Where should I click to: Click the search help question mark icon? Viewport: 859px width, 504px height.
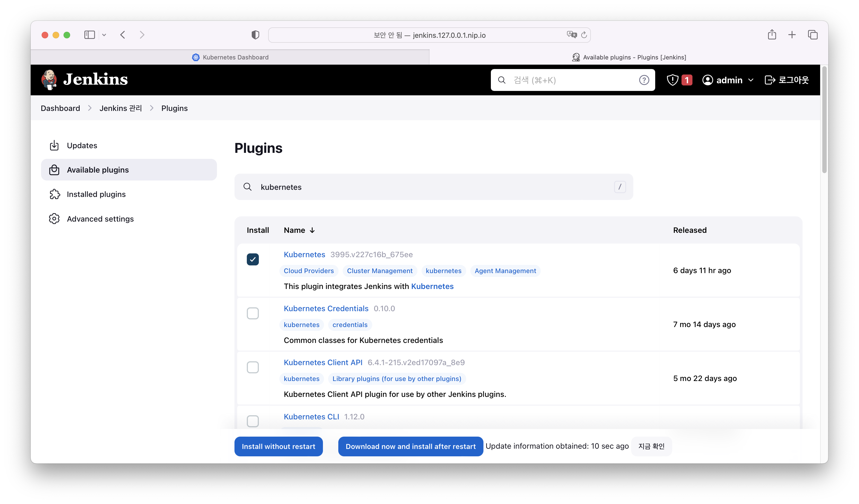click(x=644, y=80)
